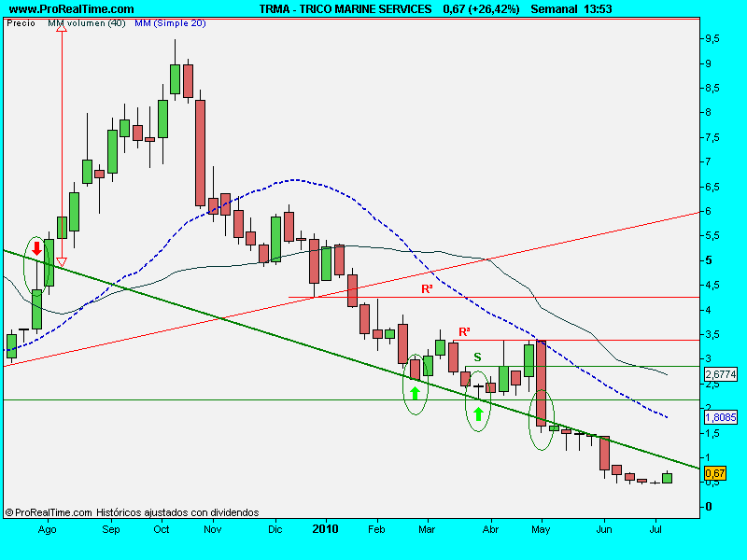Screen dimensions: 747x560
Task: Click the Dic month label on time axis
Action: pyautogui.click(x=275, y=529)
